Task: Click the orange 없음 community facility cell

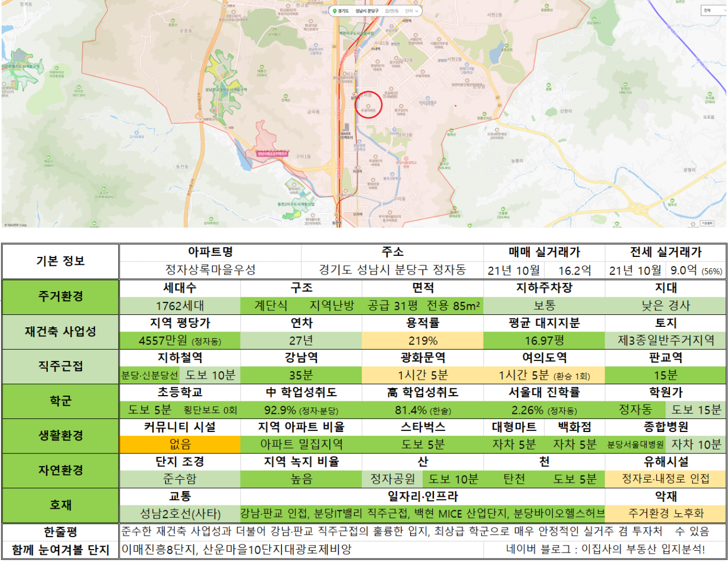Action: click(x=180, y=444)
